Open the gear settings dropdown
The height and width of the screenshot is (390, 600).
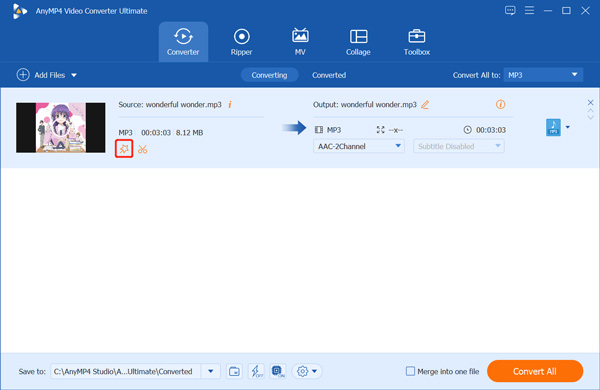[x=307, y=371]
